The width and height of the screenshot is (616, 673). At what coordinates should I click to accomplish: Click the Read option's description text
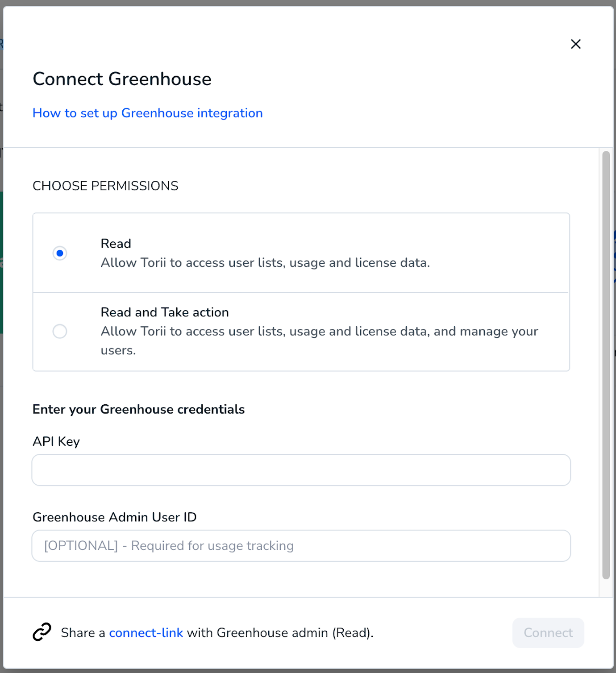pos(265,262)
